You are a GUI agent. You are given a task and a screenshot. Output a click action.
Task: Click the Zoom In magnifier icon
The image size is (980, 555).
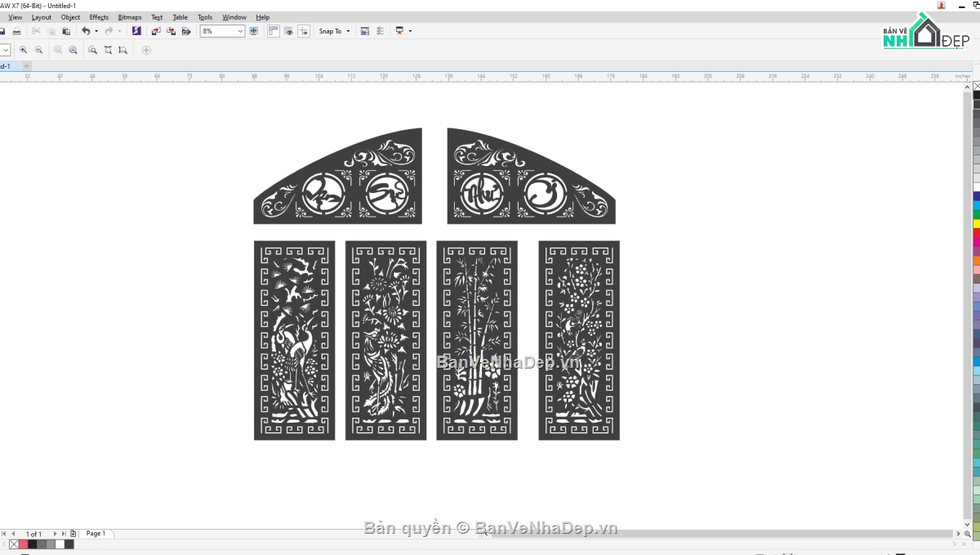coord(23,50)
